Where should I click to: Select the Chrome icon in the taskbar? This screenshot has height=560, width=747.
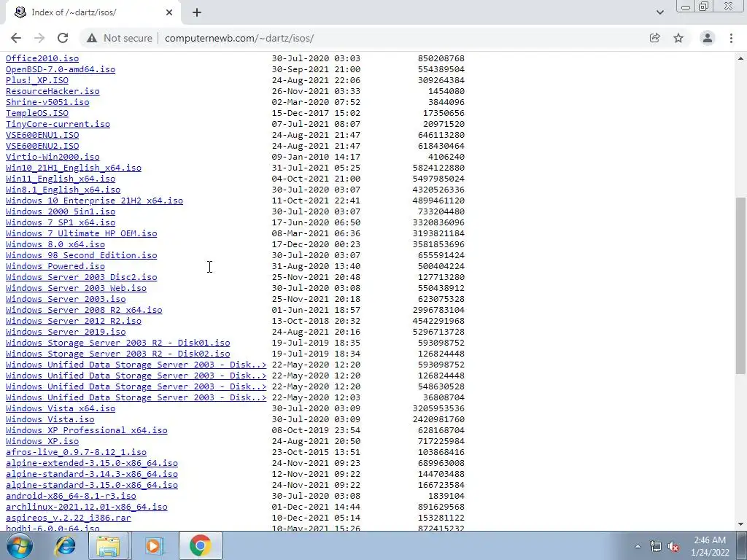coord(201,545)
